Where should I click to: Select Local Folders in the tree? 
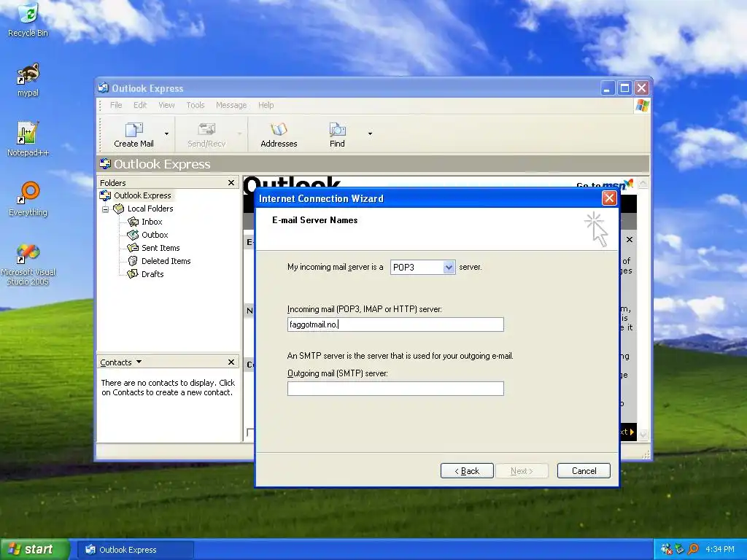150,209
